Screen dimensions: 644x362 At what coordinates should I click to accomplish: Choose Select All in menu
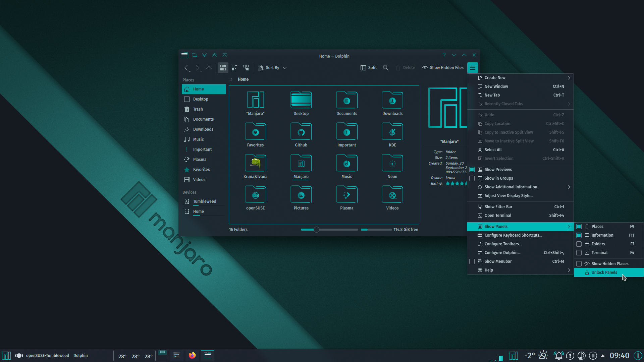[520, 150]
